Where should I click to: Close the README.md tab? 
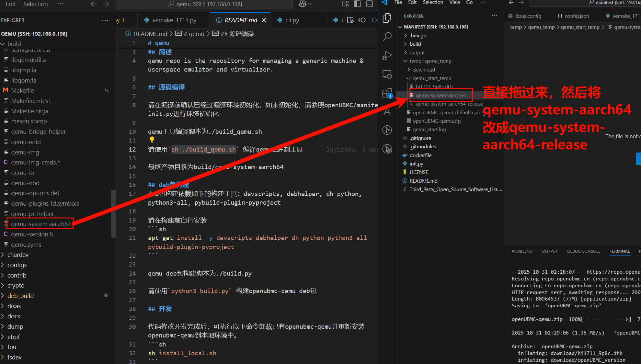[x=264, y=20]
